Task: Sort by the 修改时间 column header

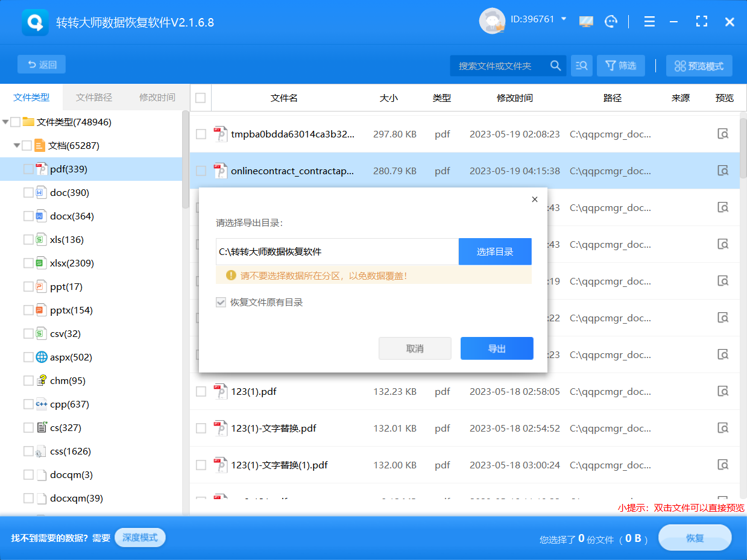Action: 514,98
